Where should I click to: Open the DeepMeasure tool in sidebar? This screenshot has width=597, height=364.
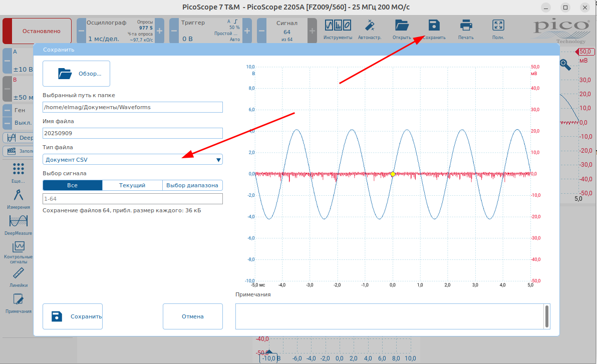19,221
